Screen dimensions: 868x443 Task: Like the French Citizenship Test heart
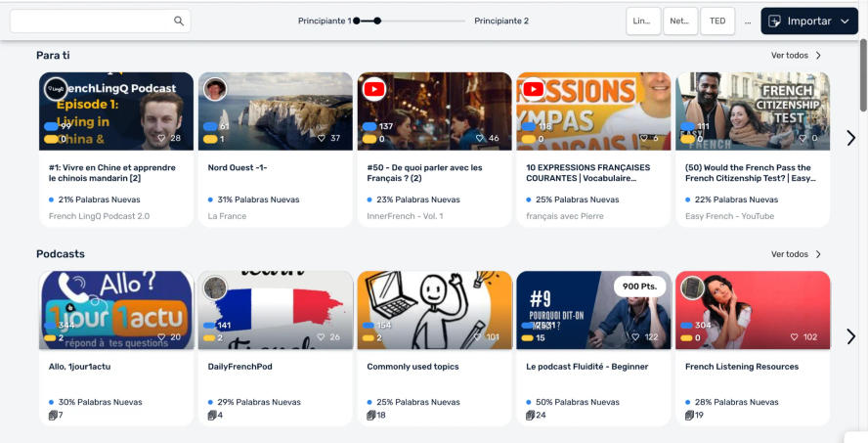(803, 138)
